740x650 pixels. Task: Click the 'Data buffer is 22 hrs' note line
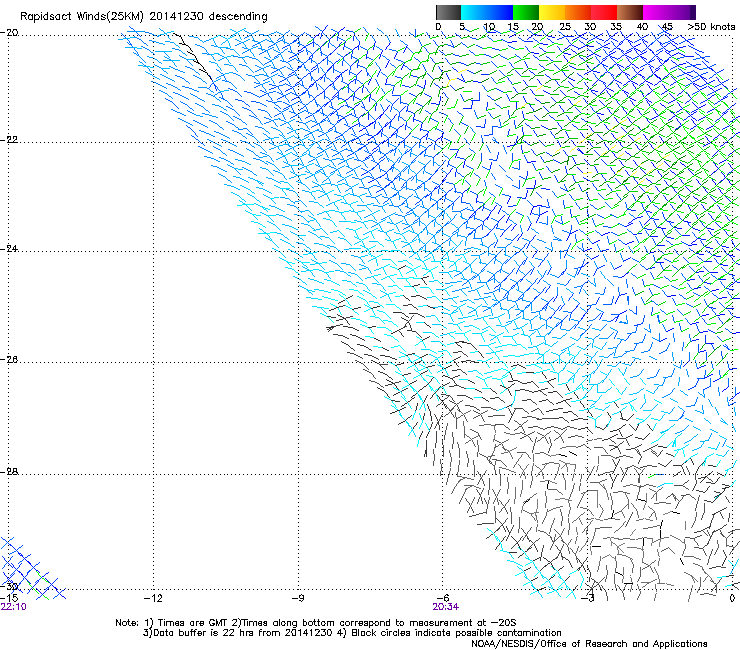tap(352, 633)
